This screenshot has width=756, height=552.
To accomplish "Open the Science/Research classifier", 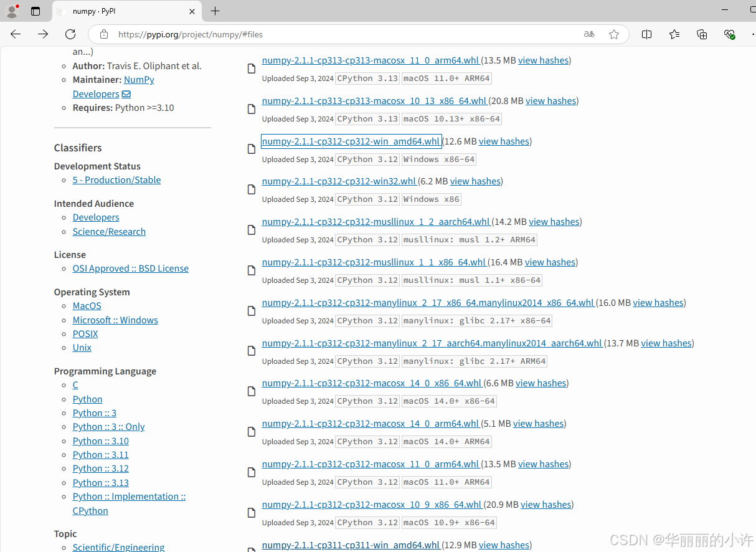I will 109,232.
